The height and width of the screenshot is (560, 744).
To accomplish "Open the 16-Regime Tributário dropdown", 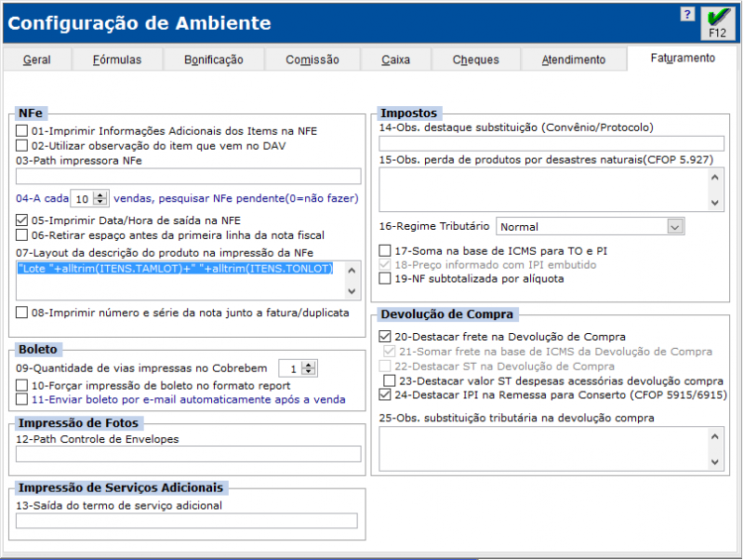I will coord(674,226).
